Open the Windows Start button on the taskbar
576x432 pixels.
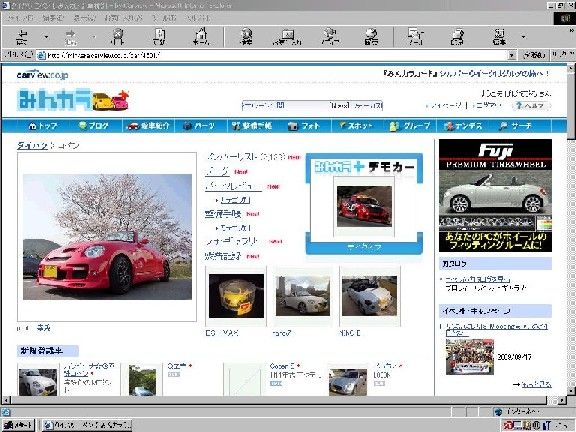coord(18,425)
